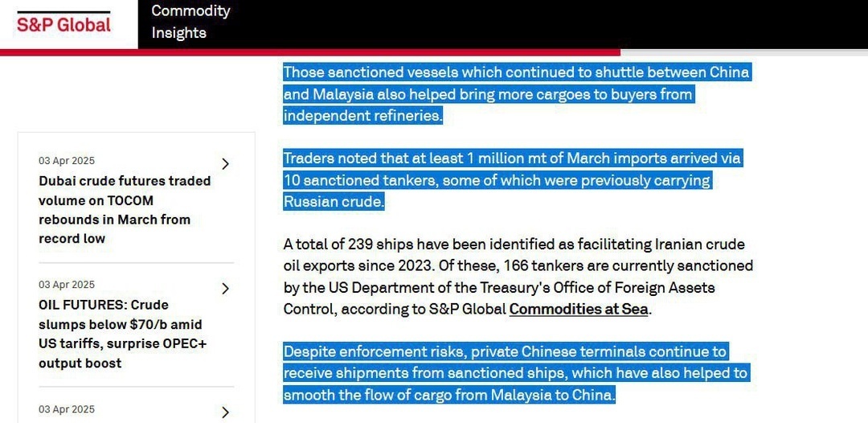The height and width of the screenshot is (423, 868).
Task: Open the S&P Global logo homepage
Action: point(63,23)
